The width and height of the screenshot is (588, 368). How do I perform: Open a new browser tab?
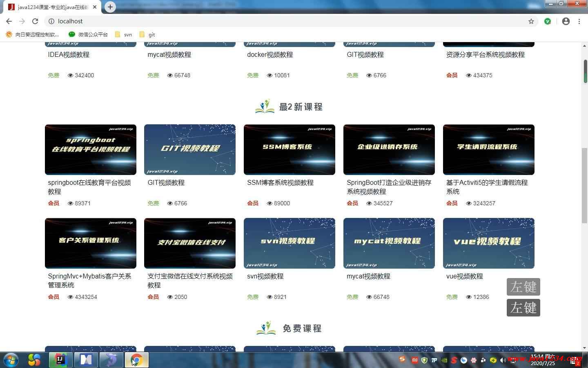pos(110,7)
